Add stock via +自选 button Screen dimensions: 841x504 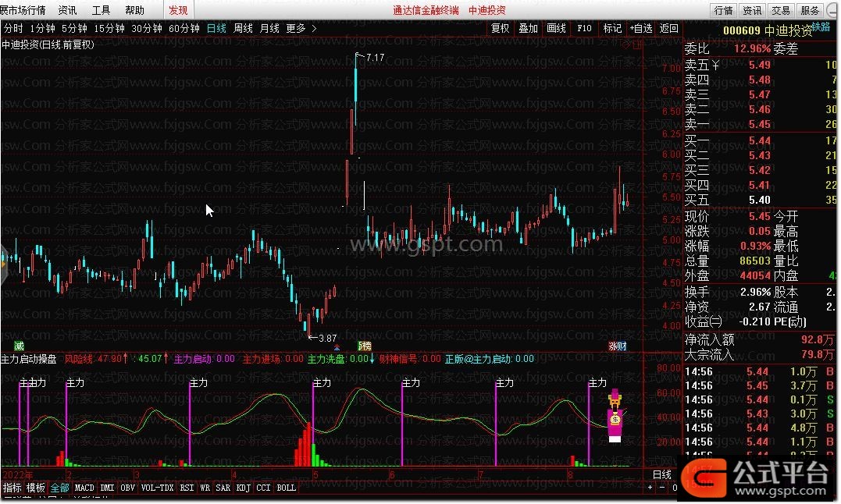pos(640,28)
